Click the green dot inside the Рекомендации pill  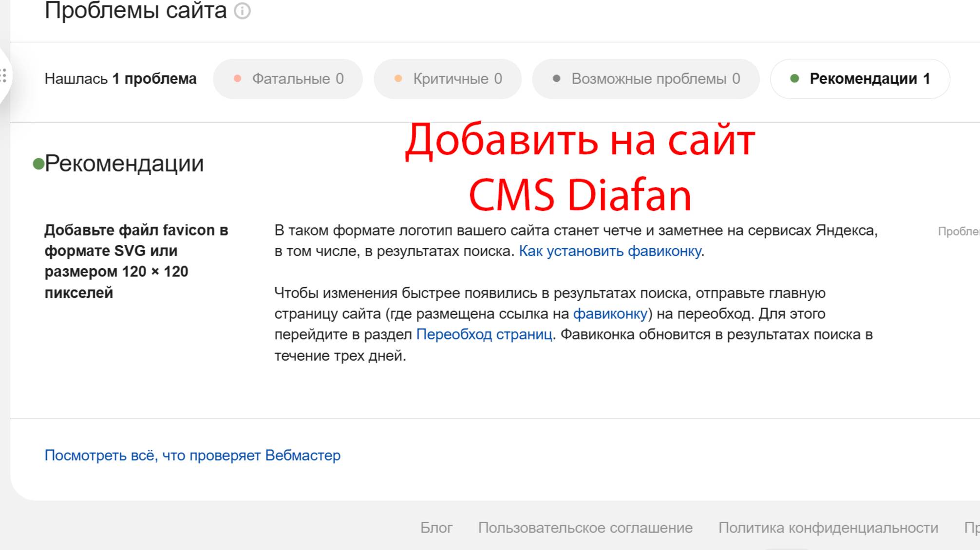[795, 77]
